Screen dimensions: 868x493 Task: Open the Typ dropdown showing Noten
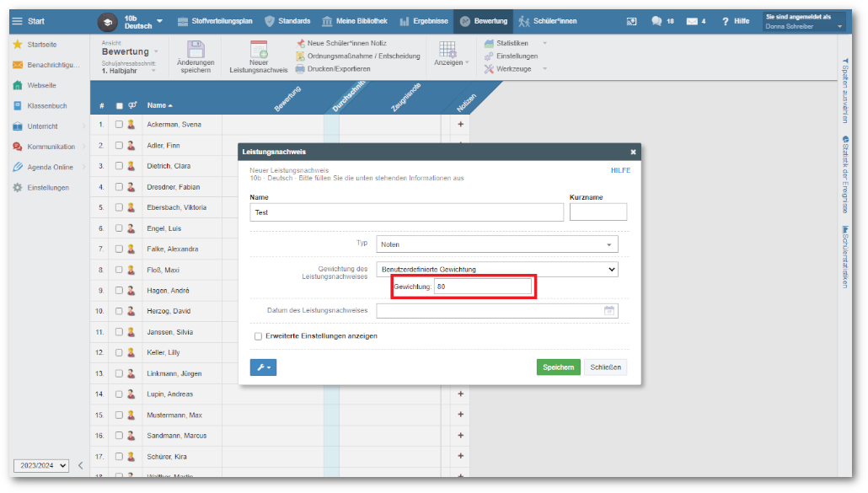pos(496,244)
